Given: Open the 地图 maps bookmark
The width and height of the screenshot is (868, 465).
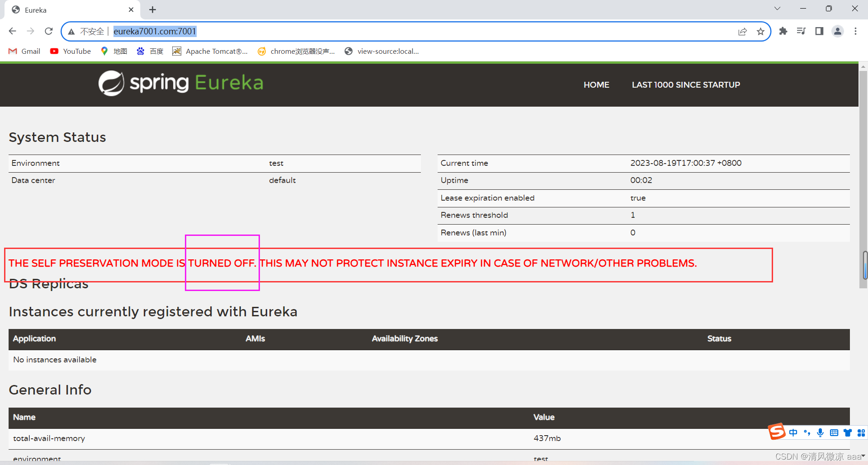Looking at the screenshot, I should pyautogui.click(x=114, y=51).
